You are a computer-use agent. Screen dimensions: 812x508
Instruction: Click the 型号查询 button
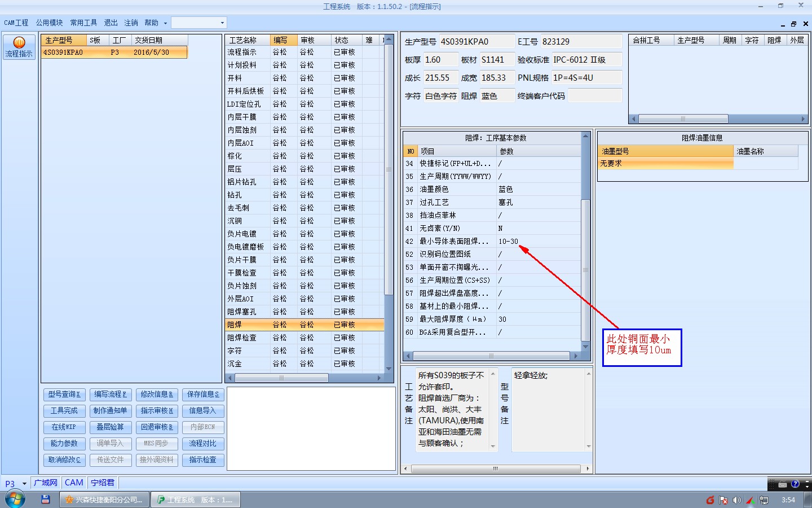[x=64, y=394]
